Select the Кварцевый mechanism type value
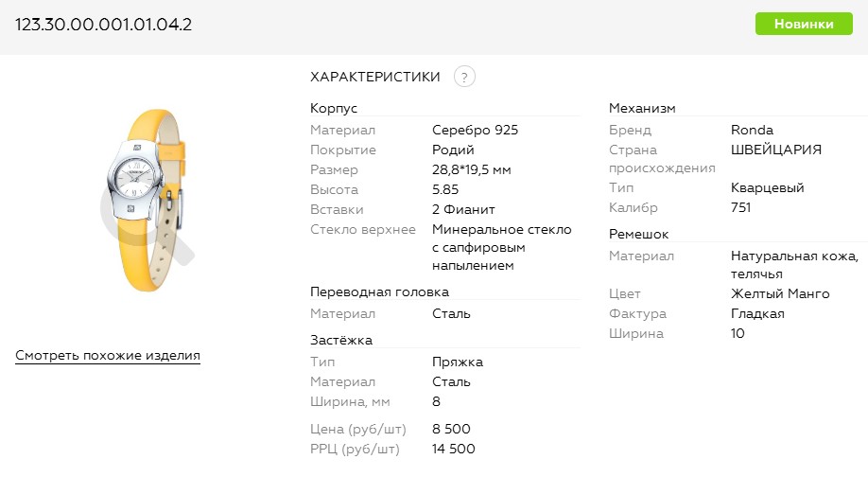 pyautogui.click(x=769, y=187)
